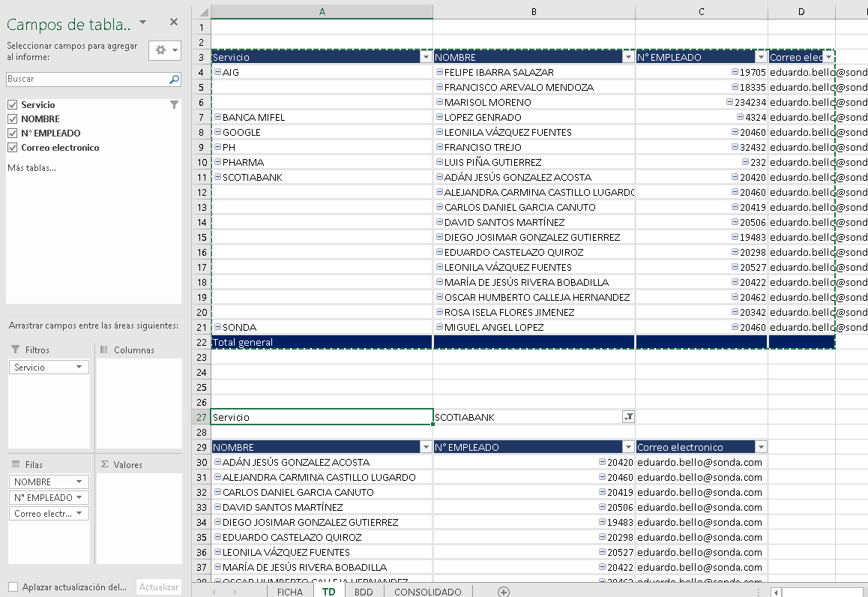Collapse the PH group
The image size is (868, 597).
point(217,147)
